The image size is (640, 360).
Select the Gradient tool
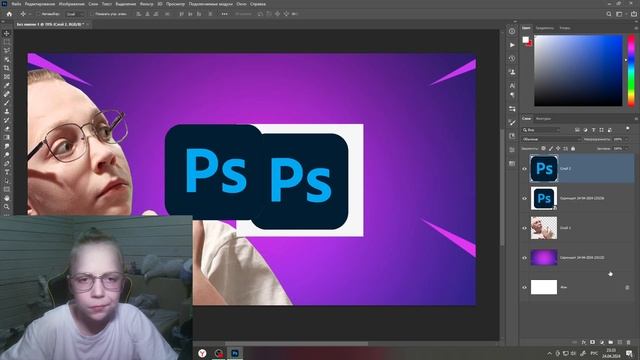click(7, 137)
